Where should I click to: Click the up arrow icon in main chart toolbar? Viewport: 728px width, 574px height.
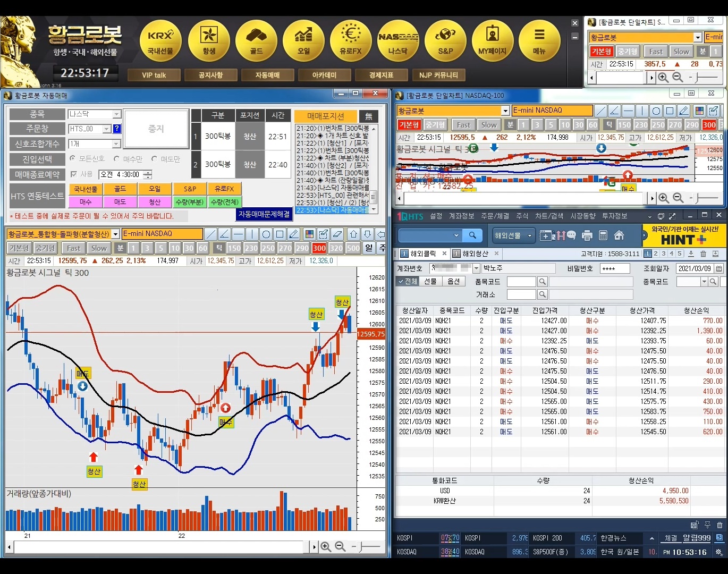353,234
